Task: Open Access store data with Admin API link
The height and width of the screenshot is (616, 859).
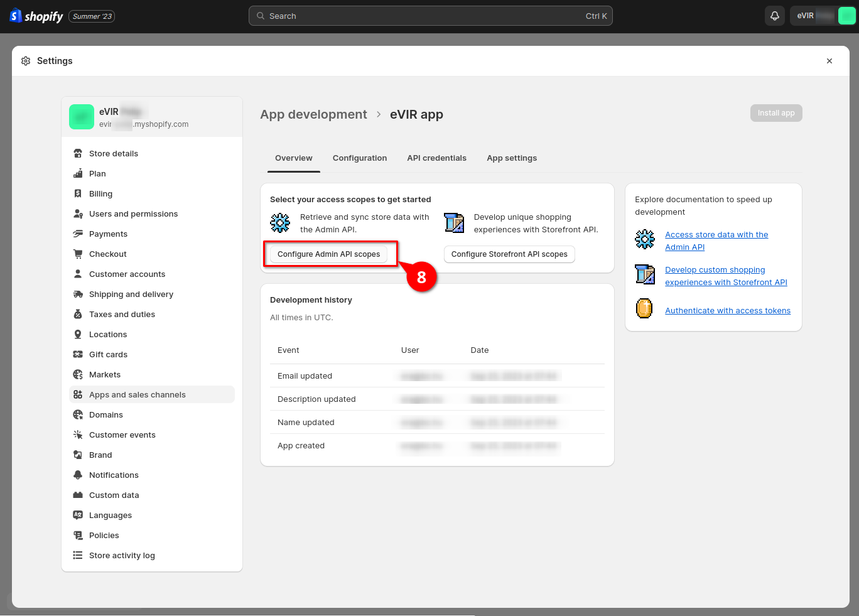Action: tap(716, 241)
